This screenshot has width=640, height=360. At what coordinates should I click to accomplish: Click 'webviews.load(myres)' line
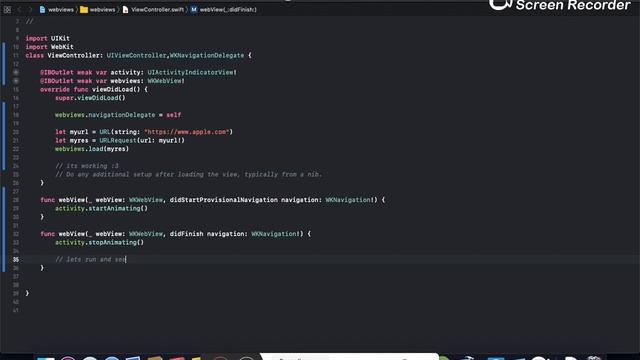(92, 149)
